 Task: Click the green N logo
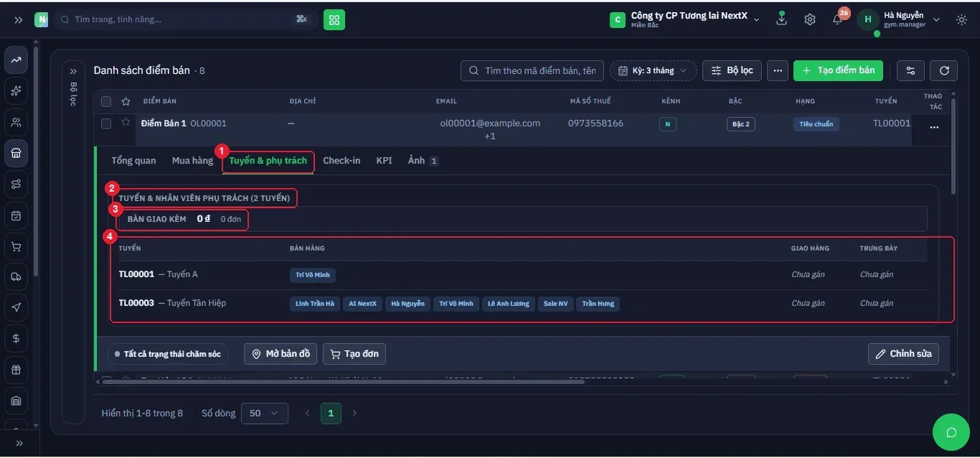click(x=42, y=19)
